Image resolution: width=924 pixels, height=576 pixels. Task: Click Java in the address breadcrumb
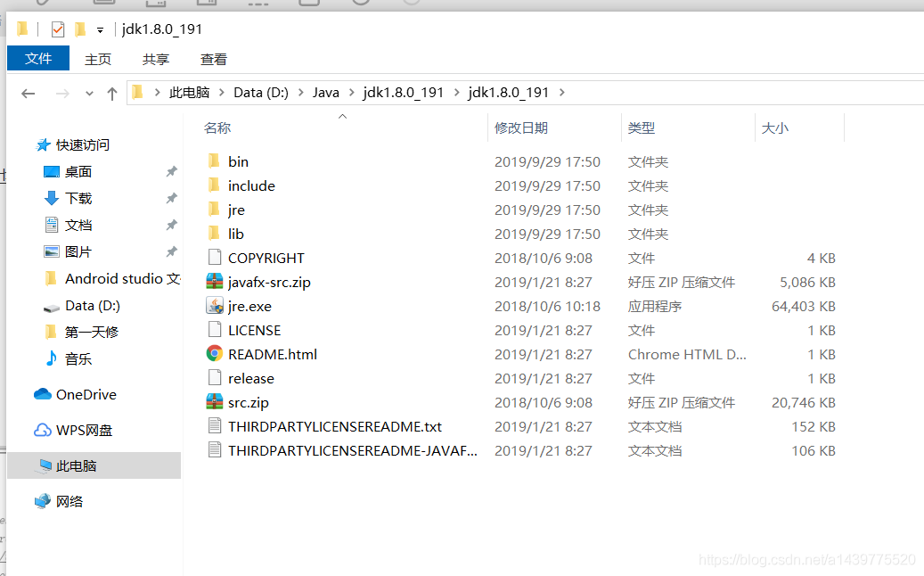coord(326,93)
